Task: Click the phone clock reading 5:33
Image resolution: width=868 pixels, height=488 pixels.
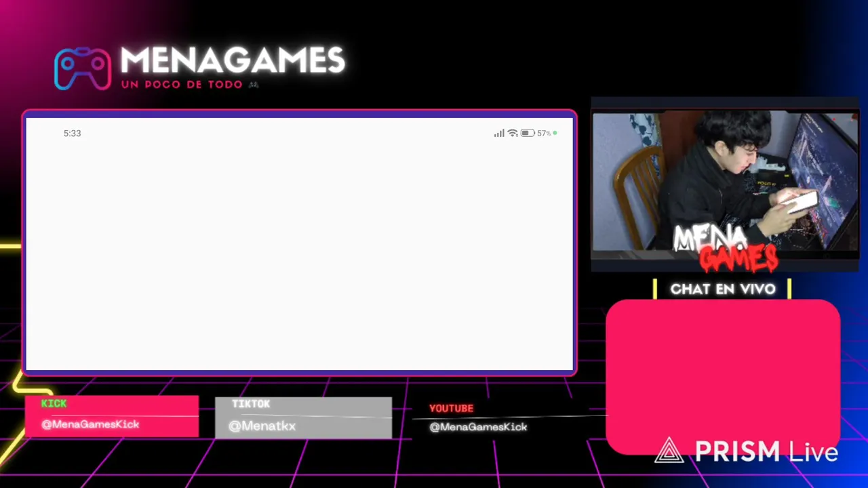Action: [72, 134]
